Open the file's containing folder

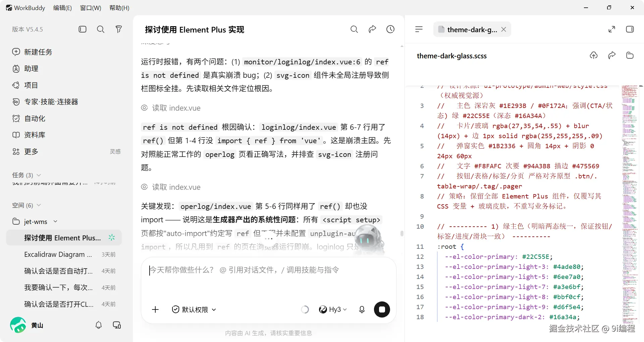[630, 56]
